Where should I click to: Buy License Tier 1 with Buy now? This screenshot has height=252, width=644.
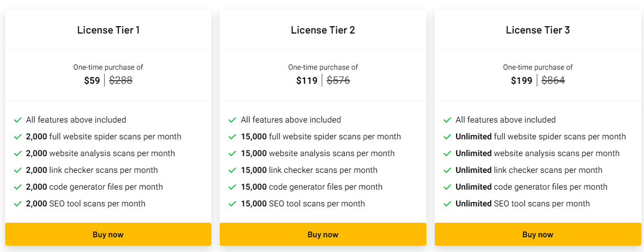point(108,234)
